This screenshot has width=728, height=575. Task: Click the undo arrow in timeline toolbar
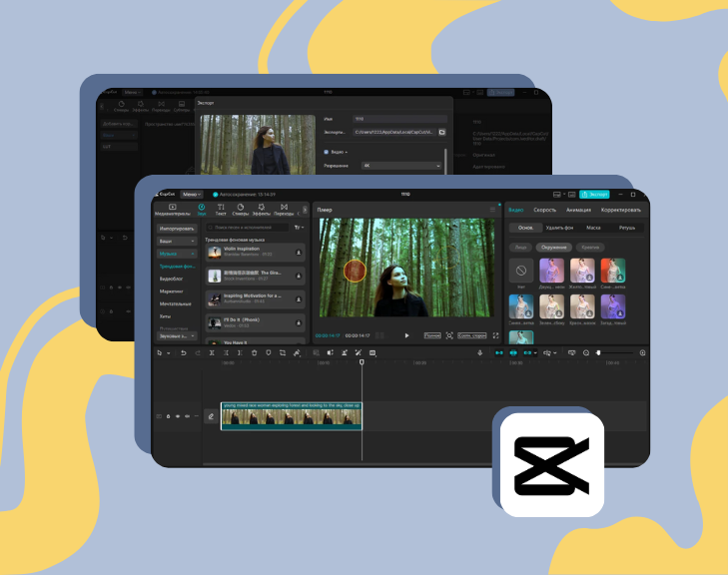(183, 353)
